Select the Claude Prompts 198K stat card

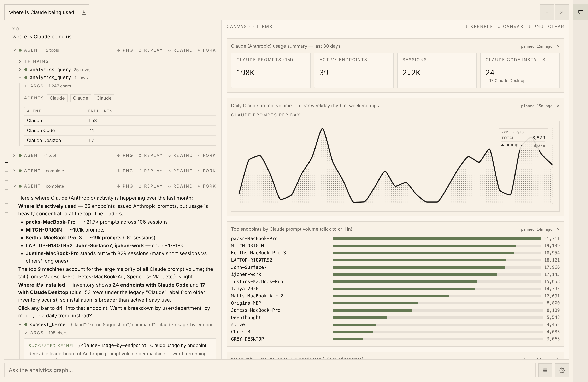click(271, 70)
